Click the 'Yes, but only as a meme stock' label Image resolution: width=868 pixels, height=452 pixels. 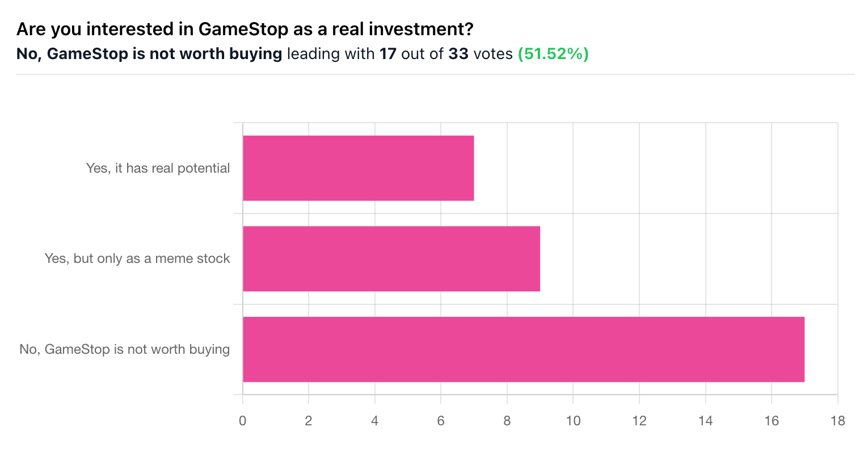pos(137,259)
